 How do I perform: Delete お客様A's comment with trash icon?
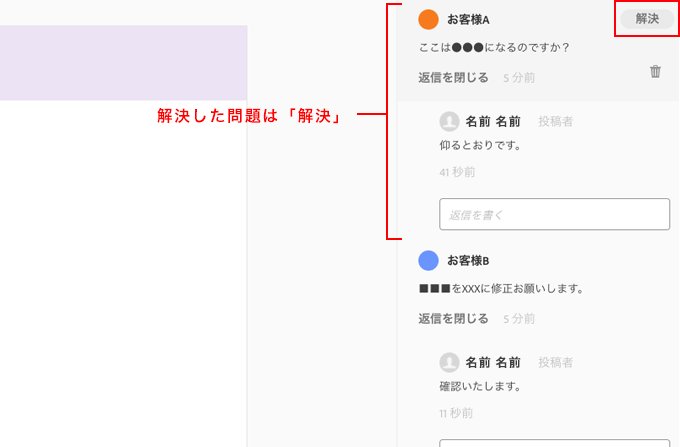pyautogui.click(x=655, y=72)
